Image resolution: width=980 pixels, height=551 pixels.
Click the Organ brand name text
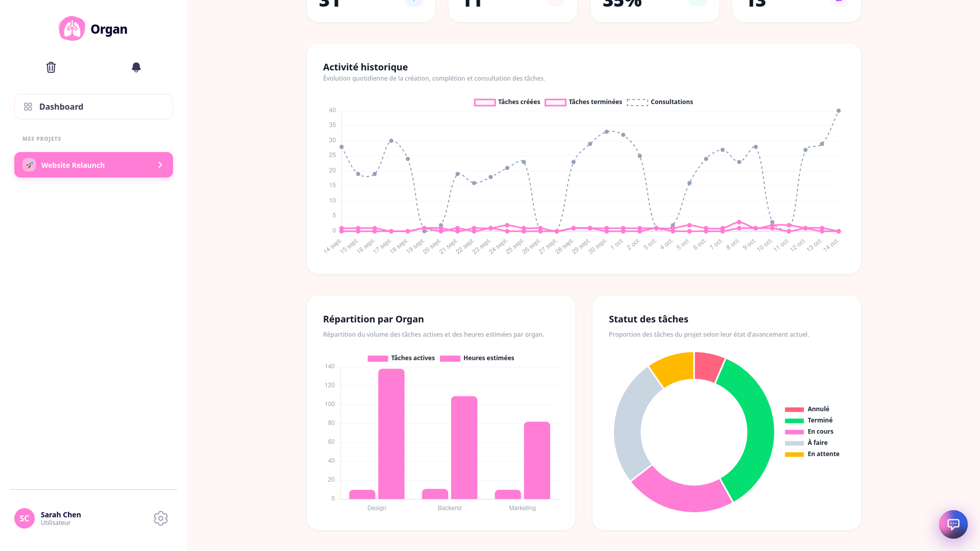click(109, 29)
